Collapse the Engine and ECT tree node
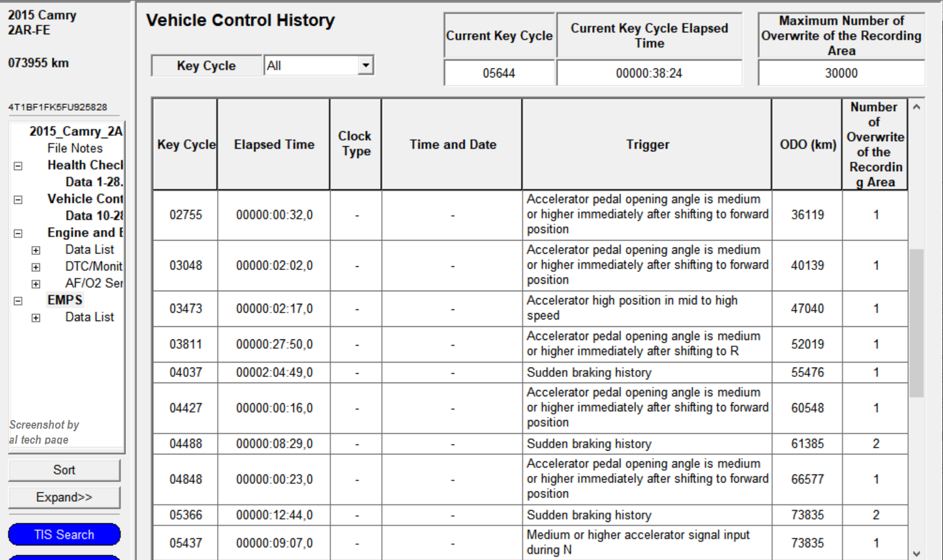 [18, 234]
